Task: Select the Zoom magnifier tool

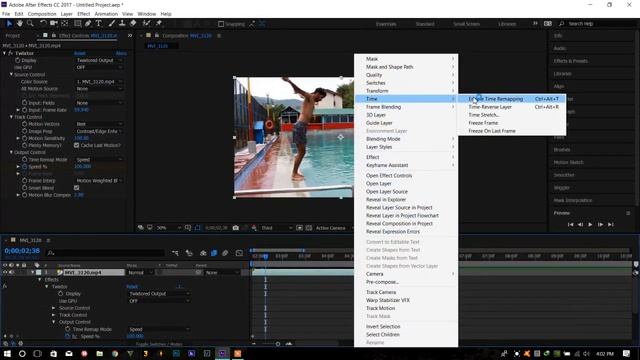Action: pyautogui.click(x=30, y=24)
